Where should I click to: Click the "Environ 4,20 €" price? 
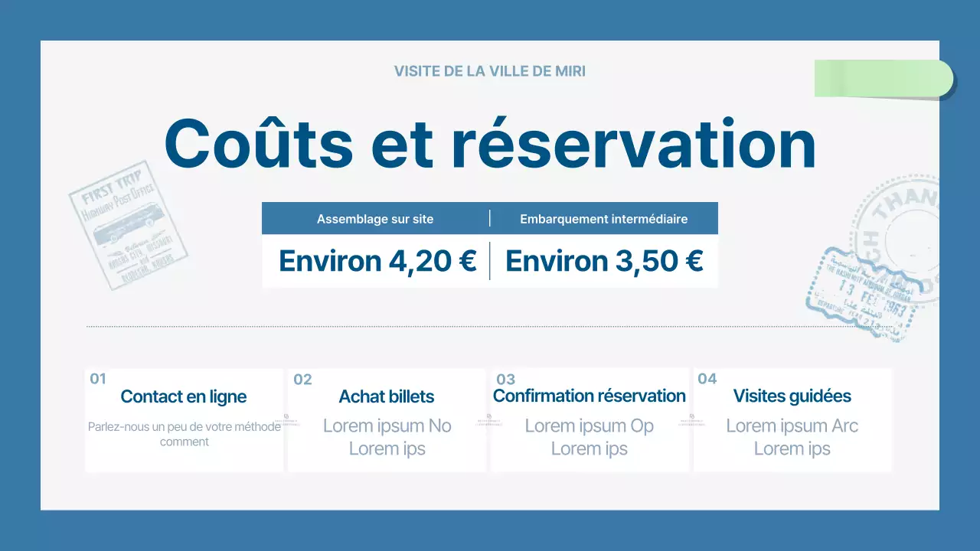coord(377,261)
